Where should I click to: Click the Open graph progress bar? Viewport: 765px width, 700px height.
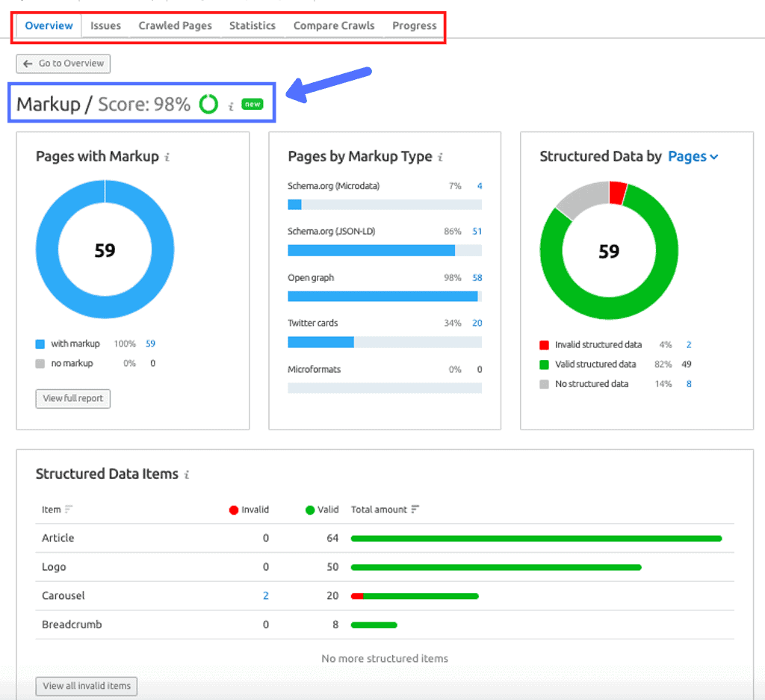tap(385, 296)
